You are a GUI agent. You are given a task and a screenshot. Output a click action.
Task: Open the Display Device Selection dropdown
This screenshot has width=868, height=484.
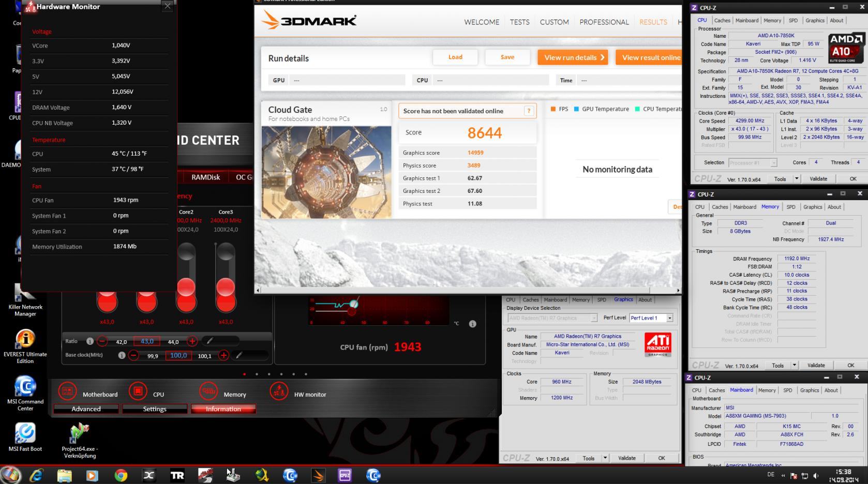[x=594, y=318]
